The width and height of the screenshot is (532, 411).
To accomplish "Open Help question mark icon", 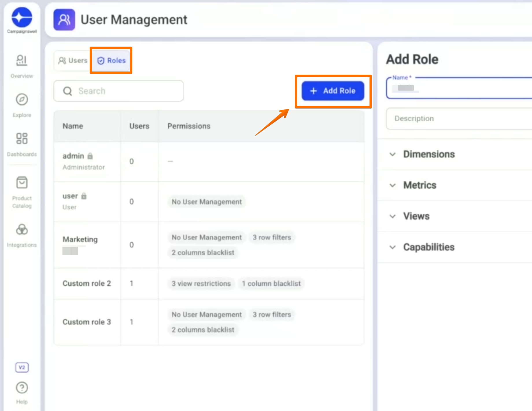I will 22,388.
